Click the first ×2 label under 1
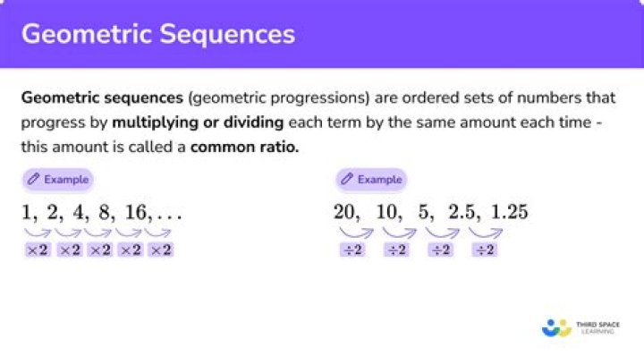644x364 pixels. pos(38,250)
